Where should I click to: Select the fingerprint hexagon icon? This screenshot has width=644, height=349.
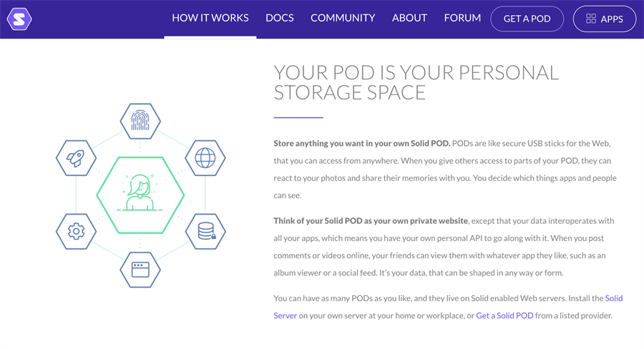pyautogui.click(x=140, y=121)
